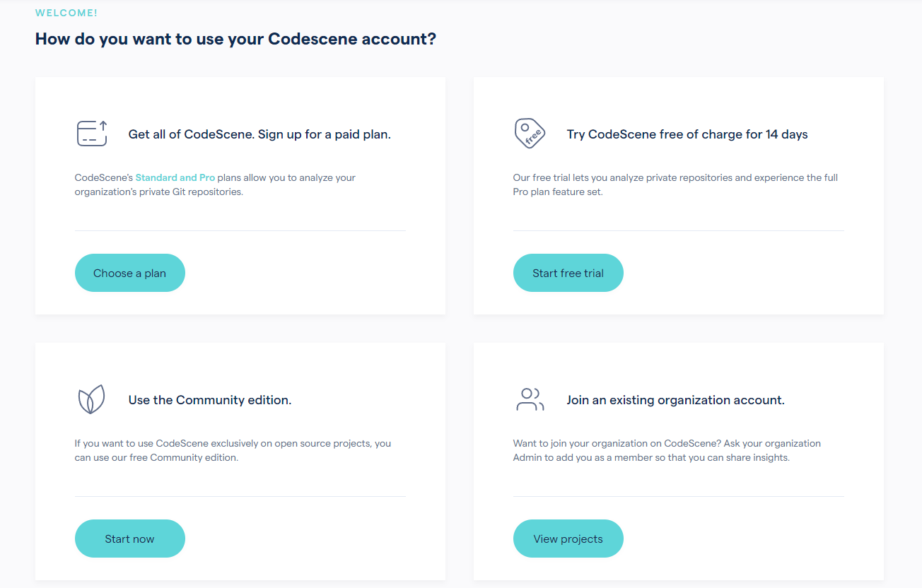View projects of existing organization
922x588 pixels.
tap(568, 539)
